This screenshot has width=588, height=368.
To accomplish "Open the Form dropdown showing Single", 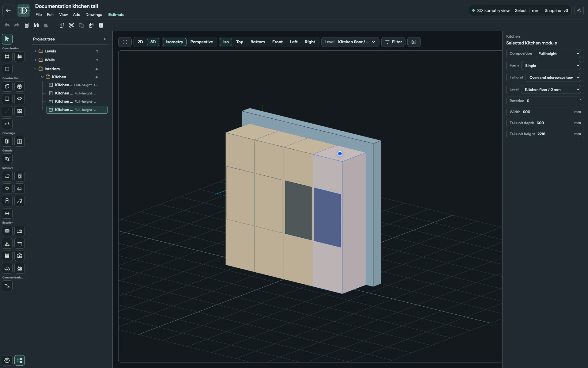I will [552, 66].
